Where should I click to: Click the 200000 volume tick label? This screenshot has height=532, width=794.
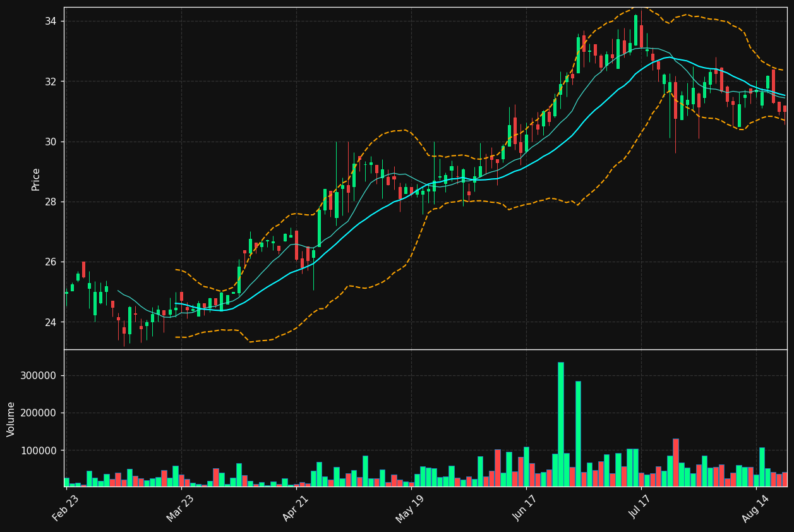[39, 413]
